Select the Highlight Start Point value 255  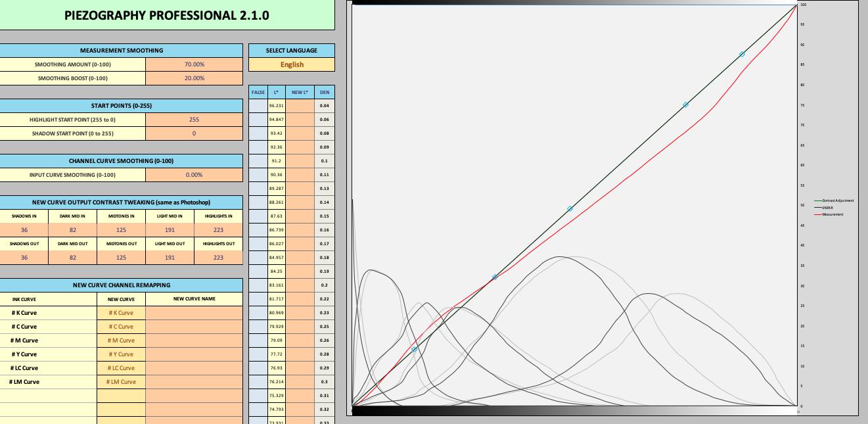pos(194,120)
